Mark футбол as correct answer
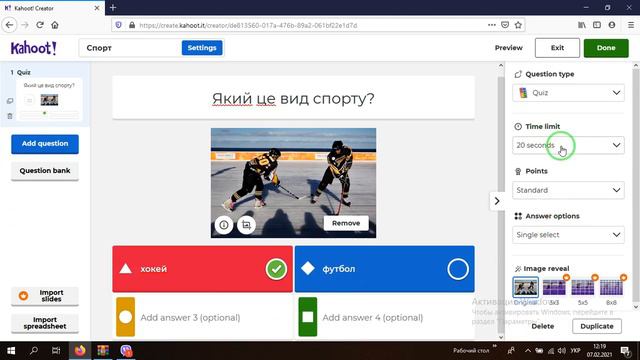640x360 pixels. tap(458, 269)
